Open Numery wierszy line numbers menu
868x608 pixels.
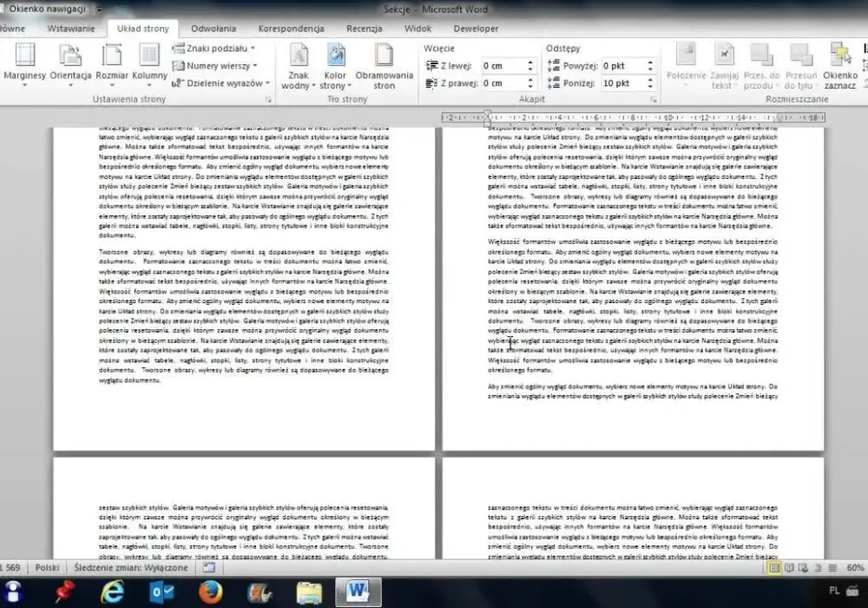click(214, 65)
